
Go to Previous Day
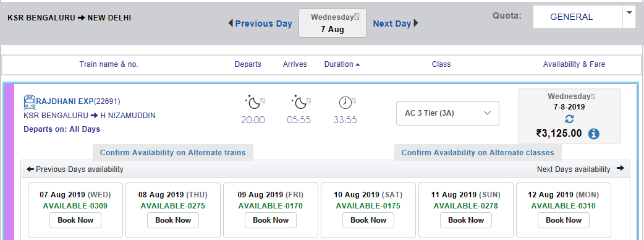tap(260, 24)
